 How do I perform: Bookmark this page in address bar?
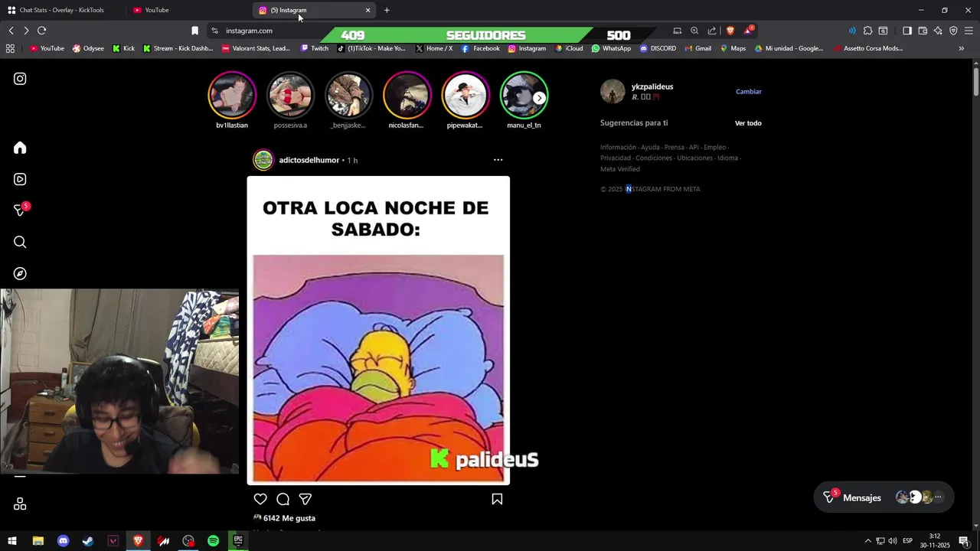(x=194, y=31)
